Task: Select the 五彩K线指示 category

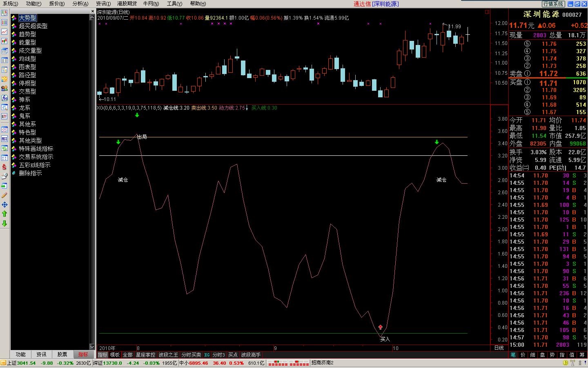Action: tap(35, 165)
